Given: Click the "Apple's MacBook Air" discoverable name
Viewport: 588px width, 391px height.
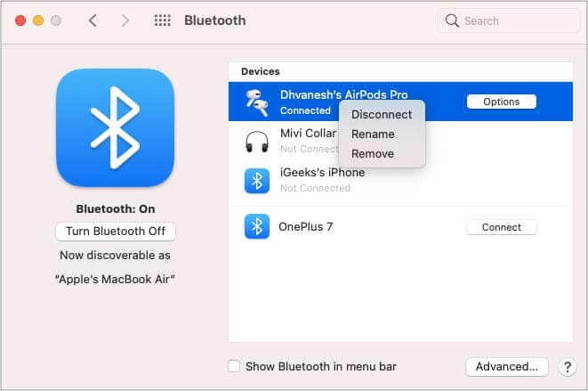Looking at the screenshot, I should 115,280.
